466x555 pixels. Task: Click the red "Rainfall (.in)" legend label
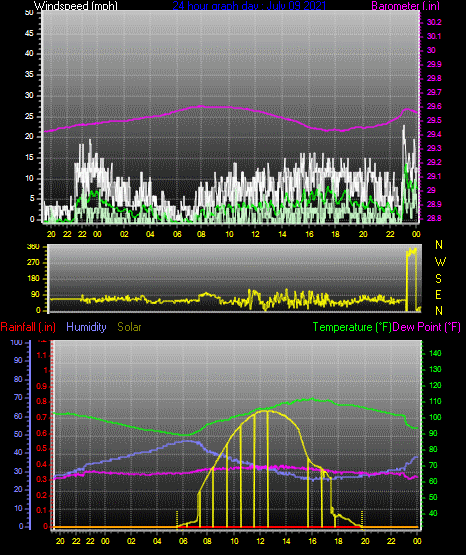pos(28,327)
